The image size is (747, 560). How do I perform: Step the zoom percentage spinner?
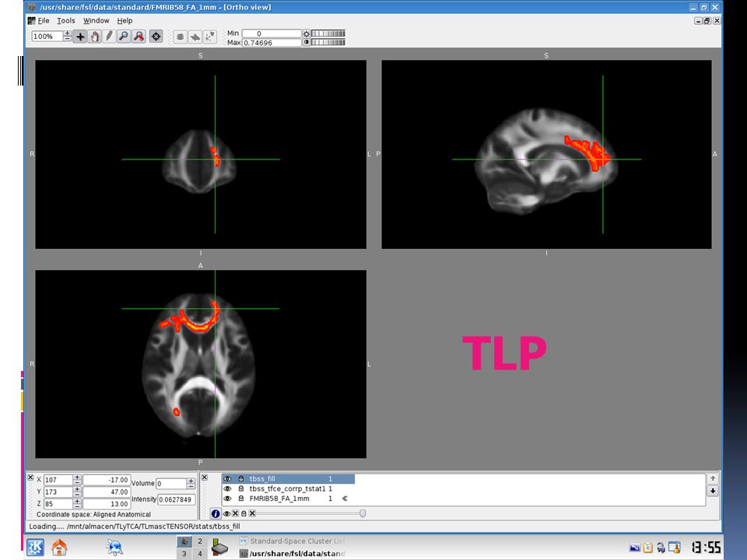67,37
